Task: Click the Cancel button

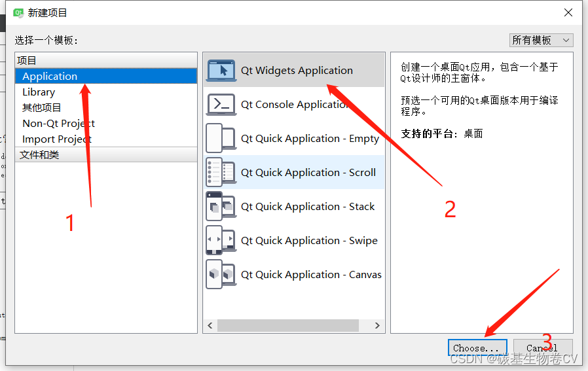Action: click(x=543, y=347)
